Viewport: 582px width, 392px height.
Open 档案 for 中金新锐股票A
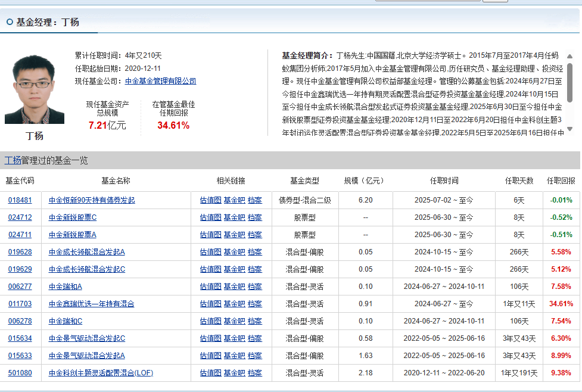point(254,235)
